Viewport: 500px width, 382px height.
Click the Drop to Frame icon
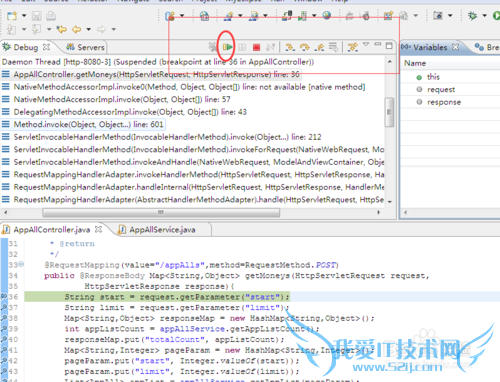[x=333, y=47]
